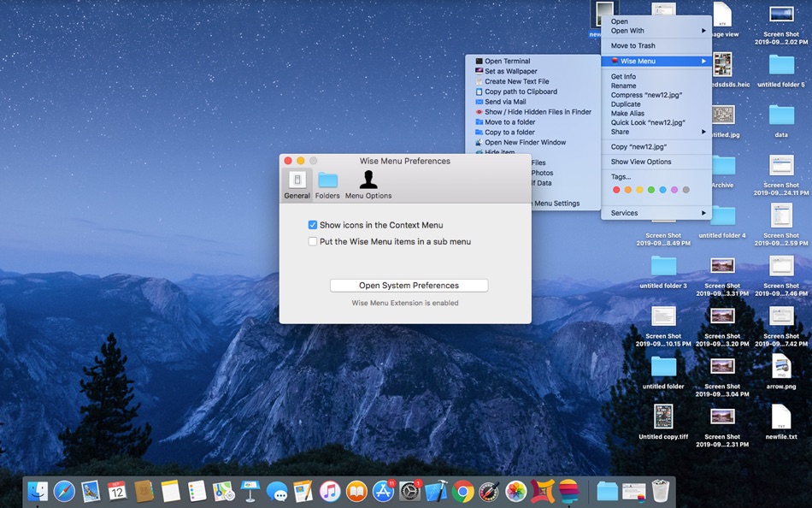Image resolution: width=812 pixels, height=508 pixels.
Task: Choose Create New Text File
Action: point(533,81)
